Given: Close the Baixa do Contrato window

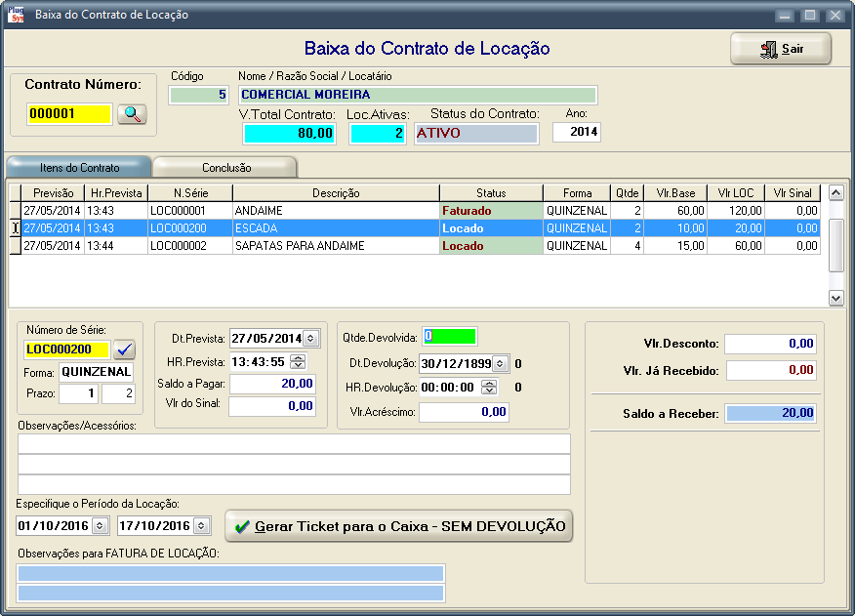Looking at the screenshot, I should (x=835, y=16).
